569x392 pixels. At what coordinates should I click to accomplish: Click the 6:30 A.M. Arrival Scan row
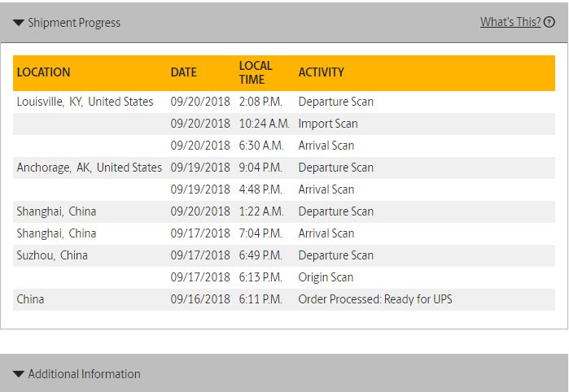[x=284, y=146]
